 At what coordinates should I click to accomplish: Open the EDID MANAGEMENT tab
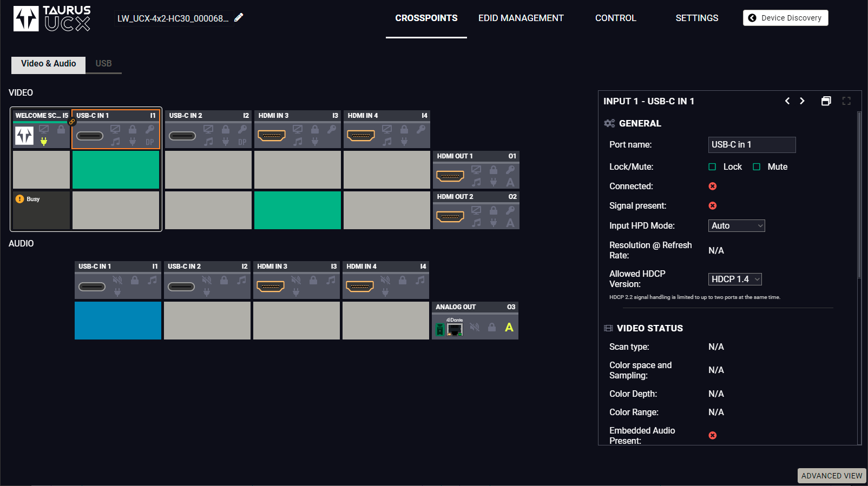[521, 18]
